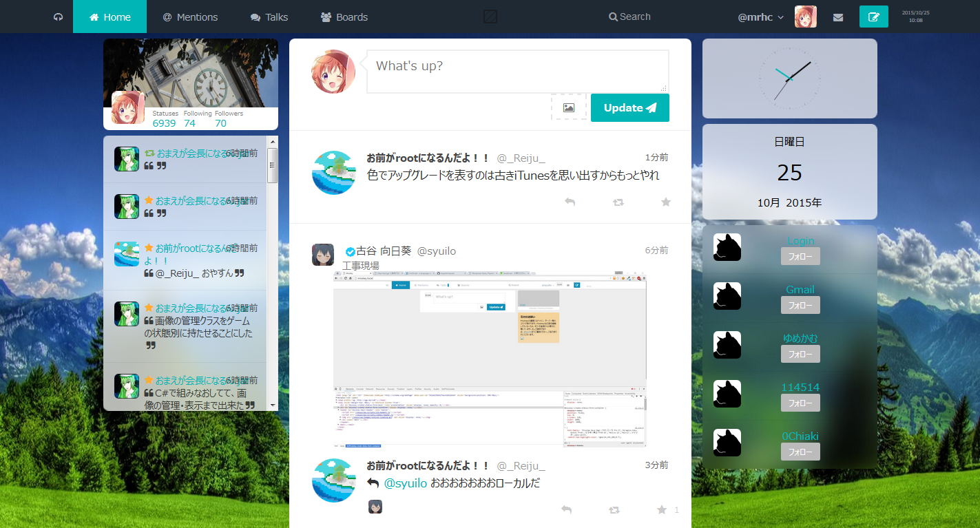Attach an image with the picture icon

pos(569,107)
